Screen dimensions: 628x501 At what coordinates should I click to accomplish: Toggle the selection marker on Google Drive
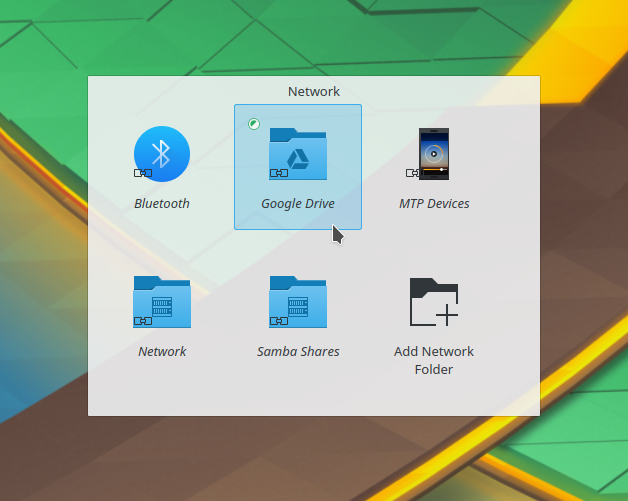click(x=254, y=124)
